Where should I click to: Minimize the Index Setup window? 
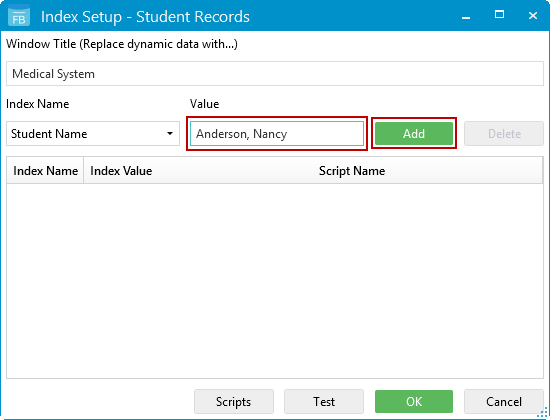click(x=466, y=16)
